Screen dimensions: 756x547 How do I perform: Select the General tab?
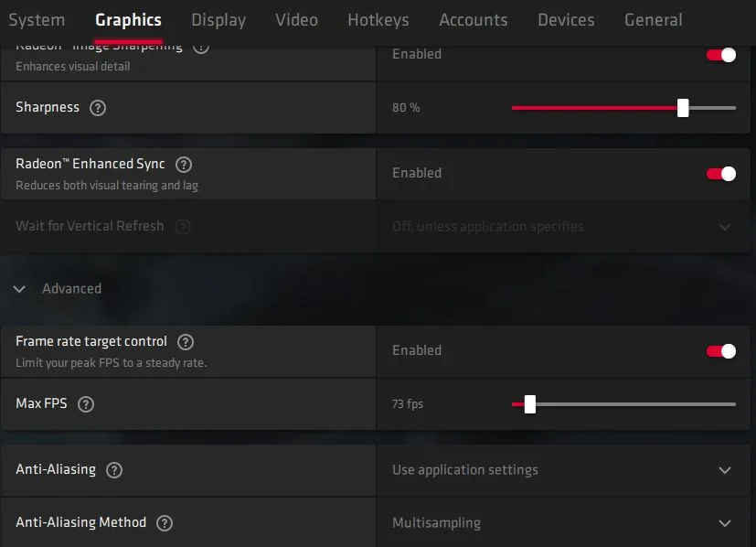click(x=654, y=20)
